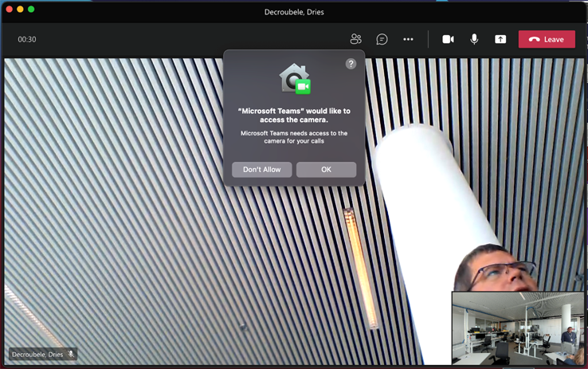
Task: Click the question mark help button
Action: pyautogui.click(x=351, y=64)
